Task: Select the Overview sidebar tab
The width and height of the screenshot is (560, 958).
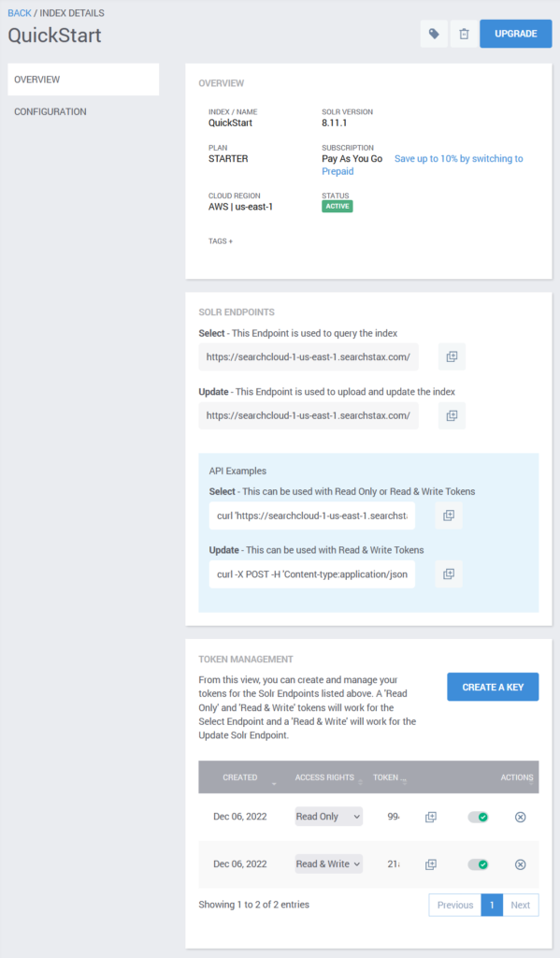Action: [83, 80]
